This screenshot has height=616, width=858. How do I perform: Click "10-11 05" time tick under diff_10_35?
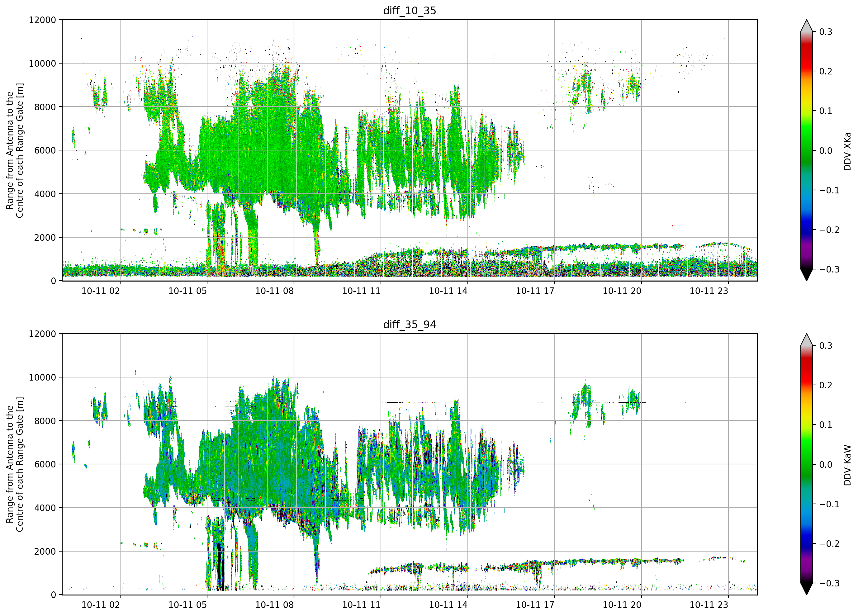point(188,291)
